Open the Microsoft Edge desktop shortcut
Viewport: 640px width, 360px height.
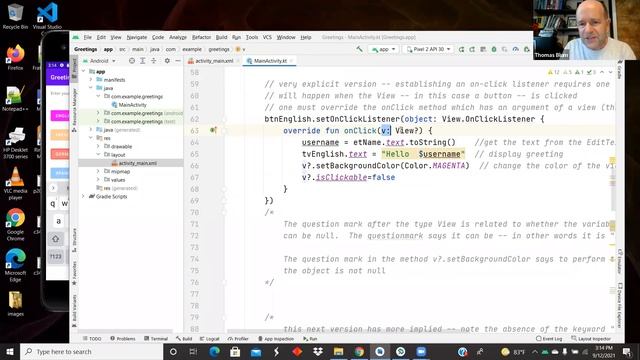click(x=16, y=265)
